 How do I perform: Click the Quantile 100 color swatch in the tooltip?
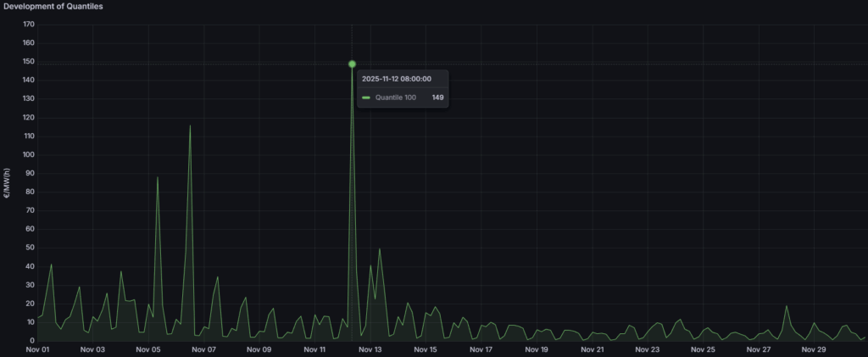pyautogui.click(x=366, y=98)
